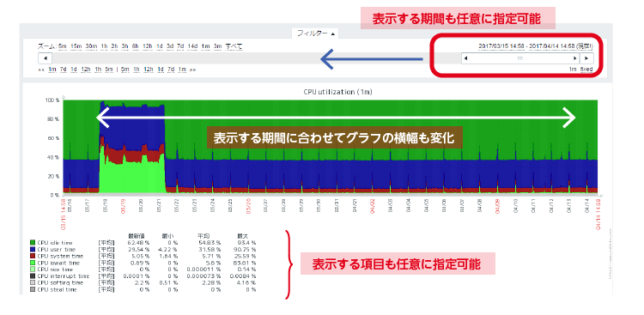Screen dimensions: 644x315
Task: Click the 62.48 % latest idle value
Action: tap(138, 243)
